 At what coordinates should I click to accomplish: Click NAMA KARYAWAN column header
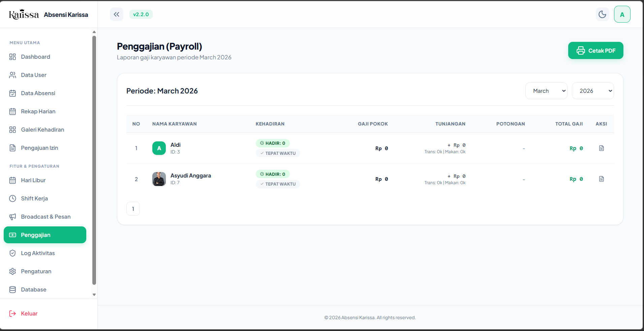(175, 124)
